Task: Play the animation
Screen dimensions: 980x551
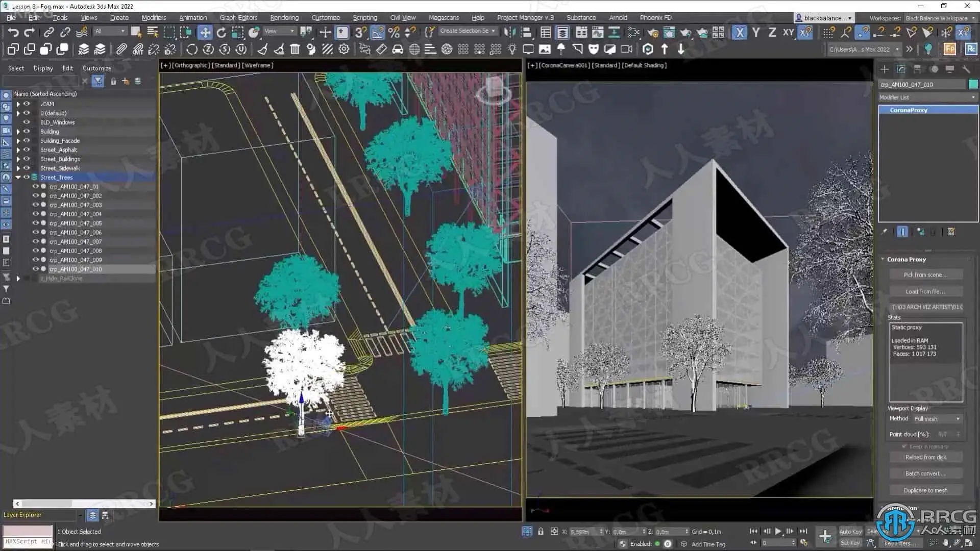Action: coord(778,531)
